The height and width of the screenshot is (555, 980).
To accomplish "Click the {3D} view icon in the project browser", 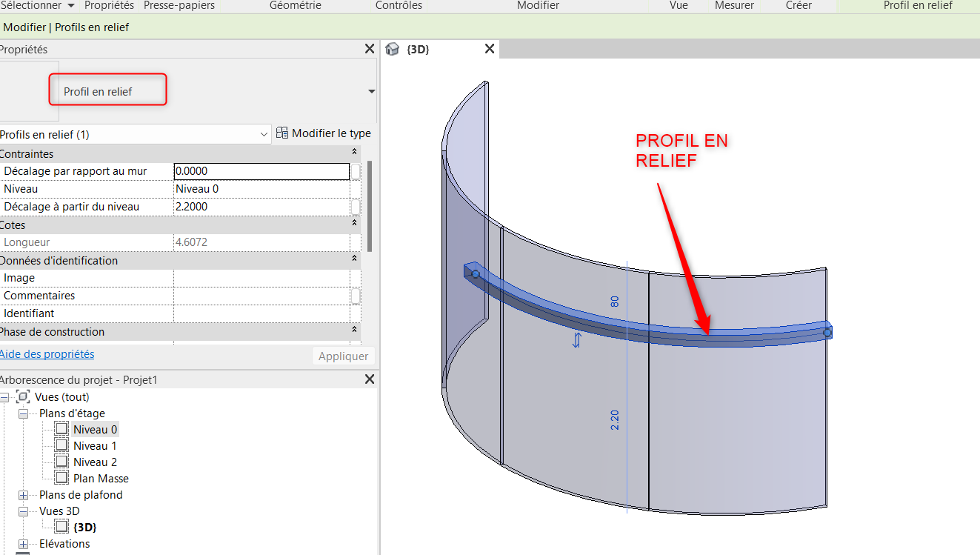I will click(61, 527).
